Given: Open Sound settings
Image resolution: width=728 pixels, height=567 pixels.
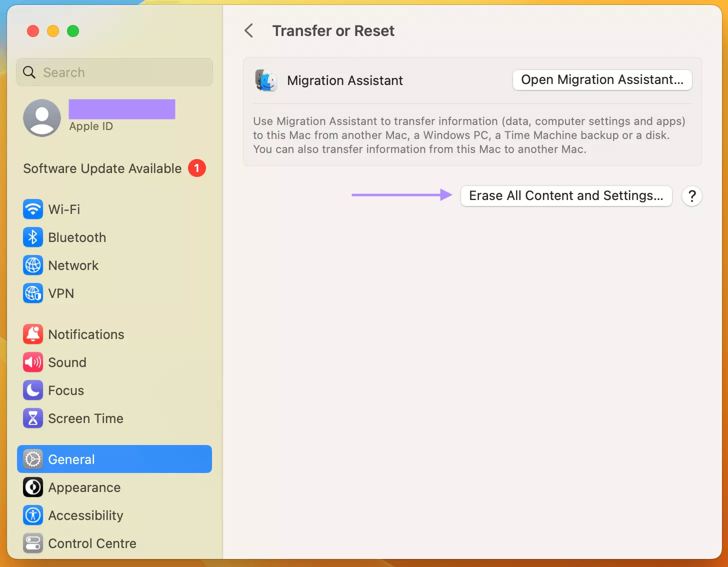Looking at the screenshot, I should click(x=67, y=362).
